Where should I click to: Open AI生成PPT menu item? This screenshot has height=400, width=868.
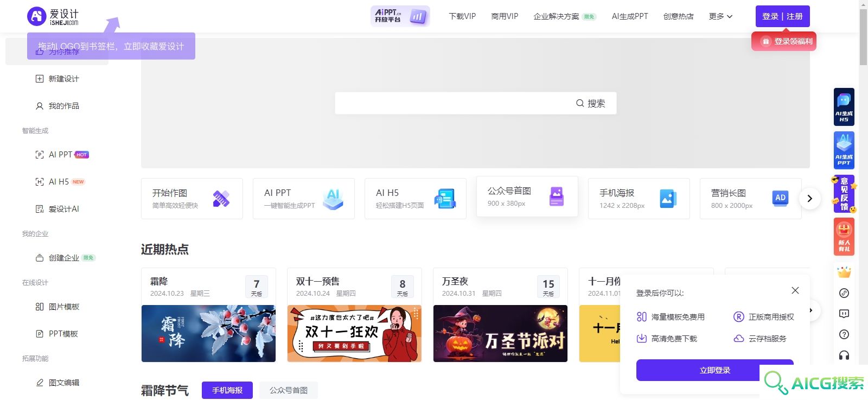click(x=630, y=16)
